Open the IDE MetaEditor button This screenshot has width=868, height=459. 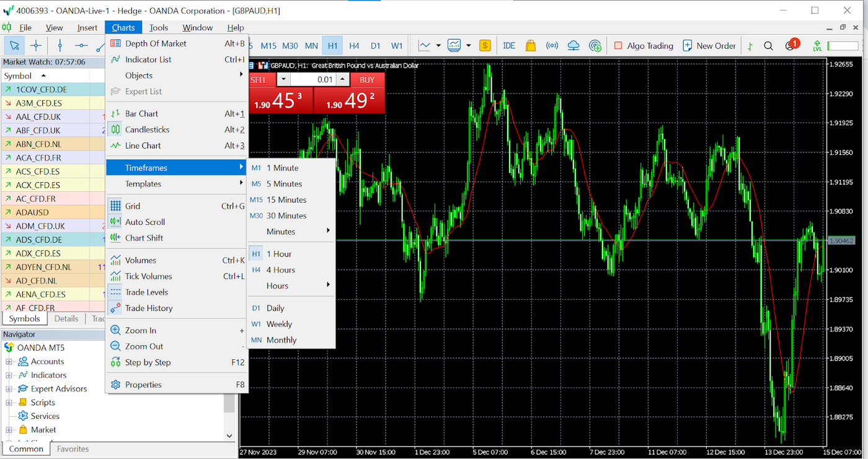point(509,46)
